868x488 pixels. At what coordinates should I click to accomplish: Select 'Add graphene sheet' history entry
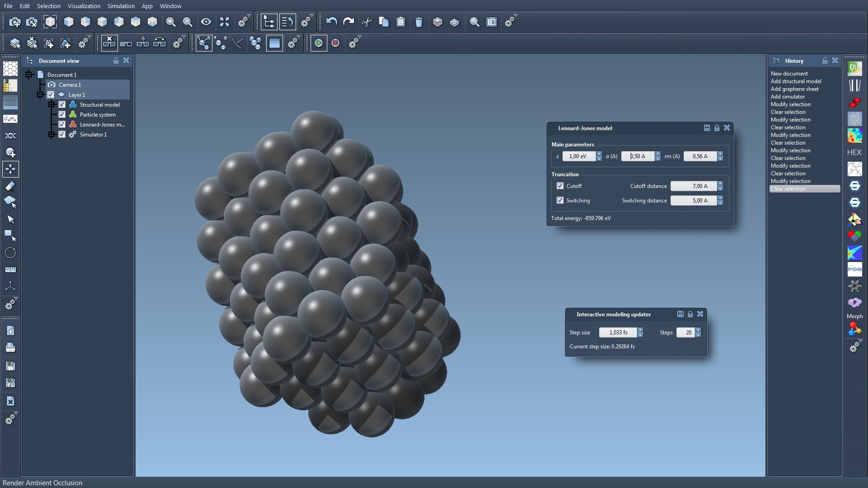pos(794,89)
